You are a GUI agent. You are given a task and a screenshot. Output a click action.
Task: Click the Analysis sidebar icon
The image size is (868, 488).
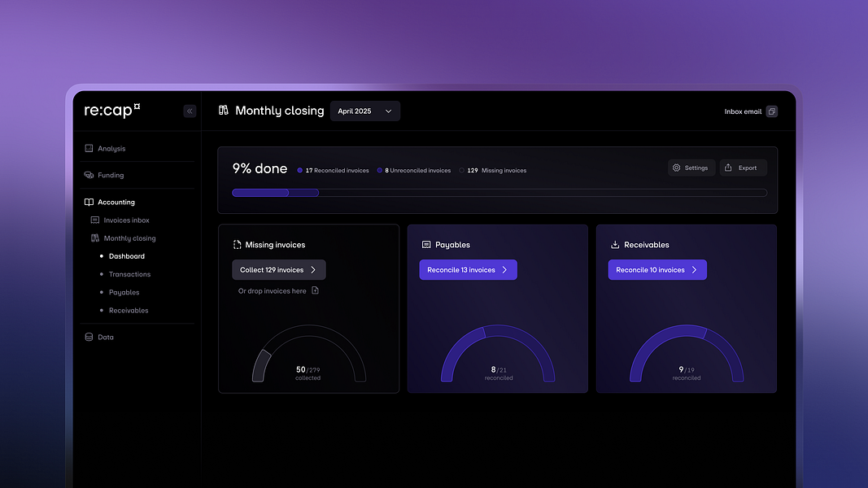[89, 148]
